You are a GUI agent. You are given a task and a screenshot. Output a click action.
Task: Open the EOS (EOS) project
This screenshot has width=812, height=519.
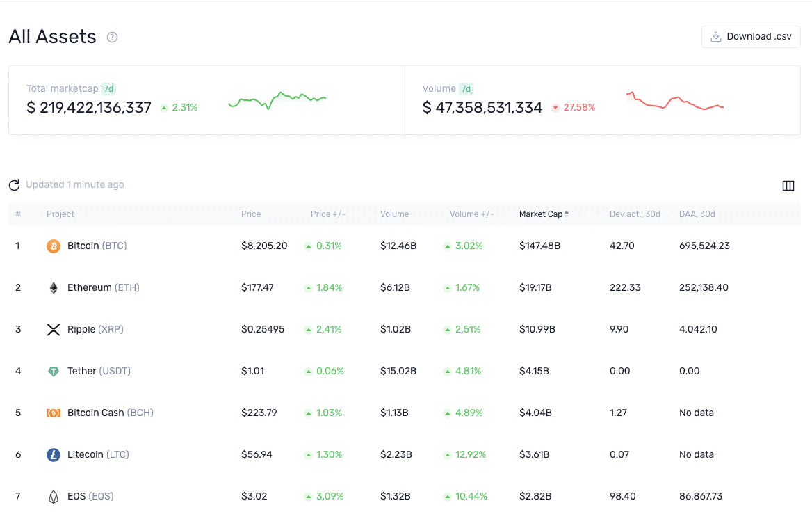point(90,496)
